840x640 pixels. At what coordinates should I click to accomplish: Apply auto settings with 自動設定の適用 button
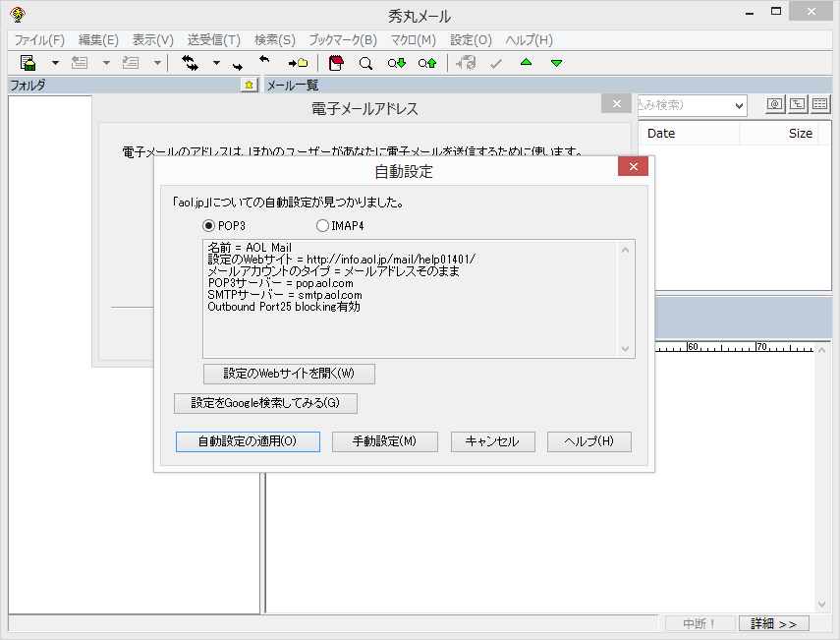tap(247, 441)
